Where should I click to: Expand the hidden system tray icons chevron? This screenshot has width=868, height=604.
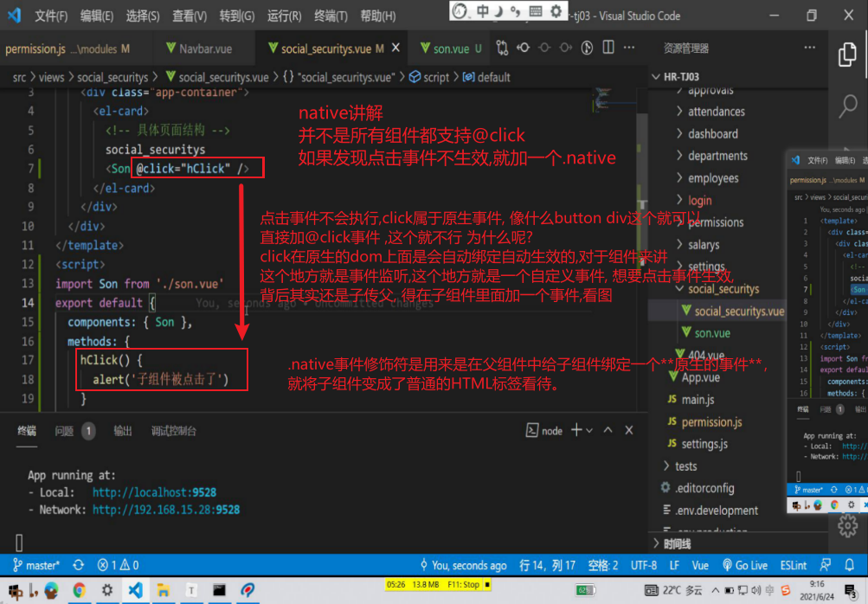pos(715,590)
